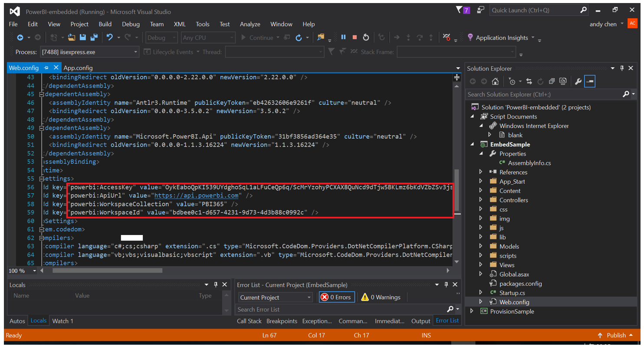The width and height of the screenshot is (644, 346).
Task: Toggle the 0 Warnings filter
Action: (381, 297)
